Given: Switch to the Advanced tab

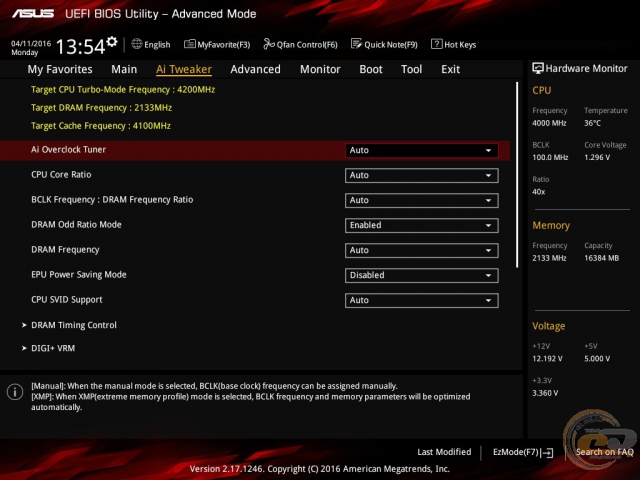Looking at the screenshot, I should [256, 69].
